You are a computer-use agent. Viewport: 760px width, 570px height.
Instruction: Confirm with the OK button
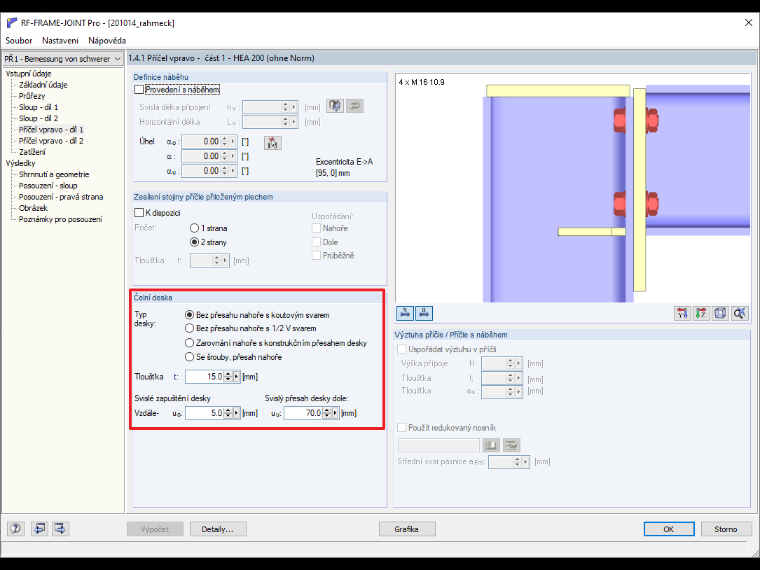point(669,529)
